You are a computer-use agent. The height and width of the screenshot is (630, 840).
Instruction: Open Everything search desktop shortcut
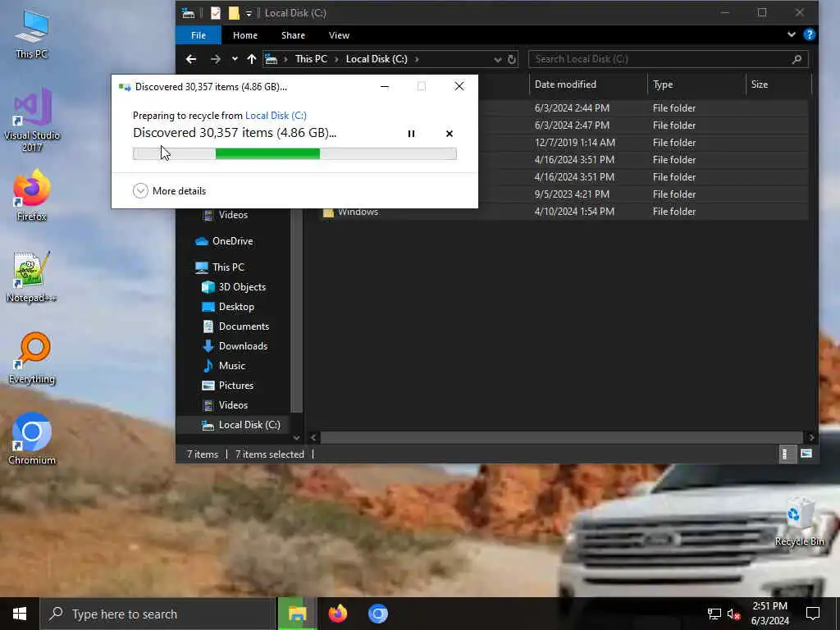pos(32,358)
